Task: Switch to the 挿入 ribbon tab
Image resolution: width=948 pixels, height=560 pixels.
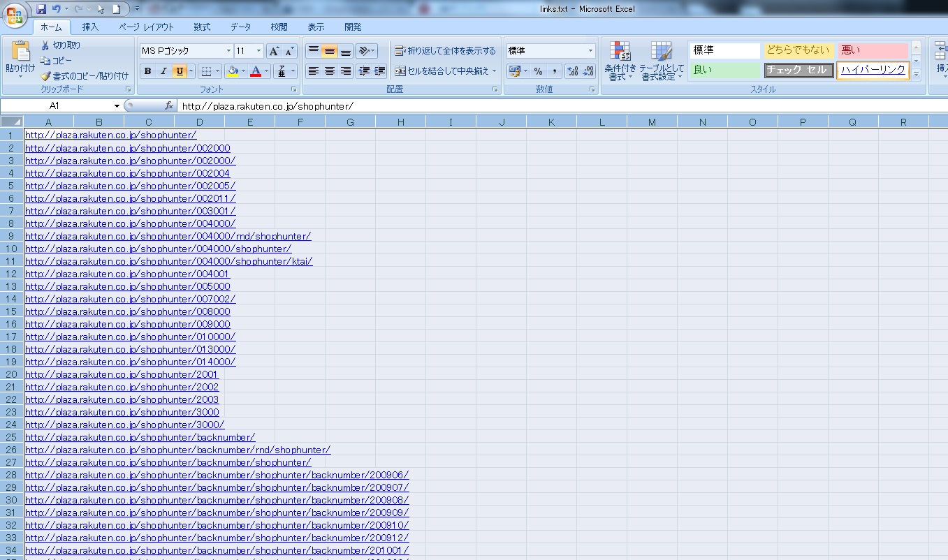Action: (90, 27)
